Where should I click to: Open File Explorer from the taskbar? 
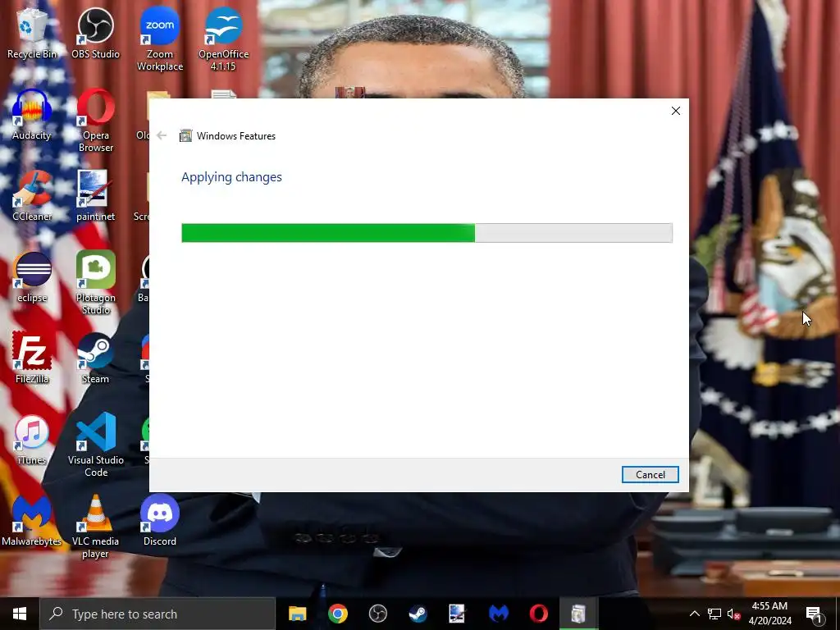pos(297,614)
